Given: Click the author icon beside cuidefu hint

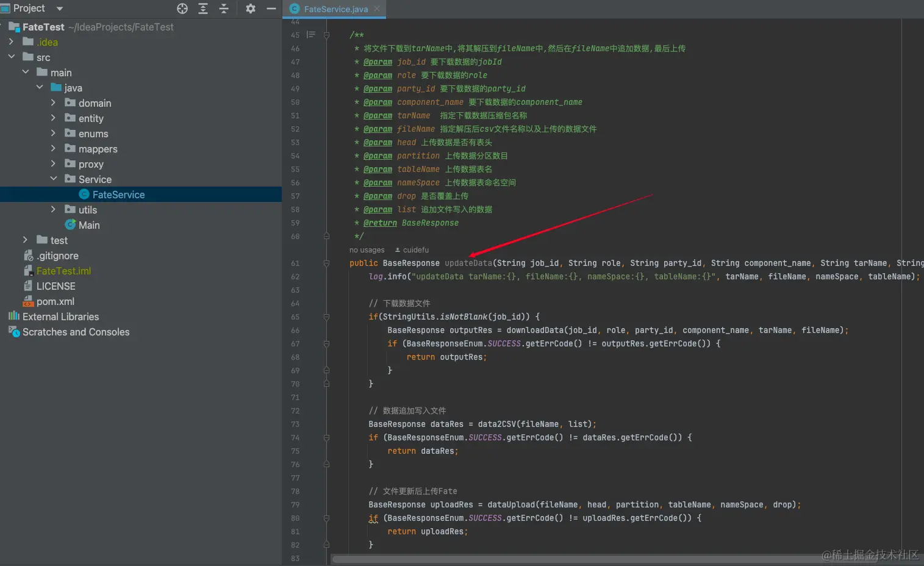Looking at the screenshot, I should point(398,250).
